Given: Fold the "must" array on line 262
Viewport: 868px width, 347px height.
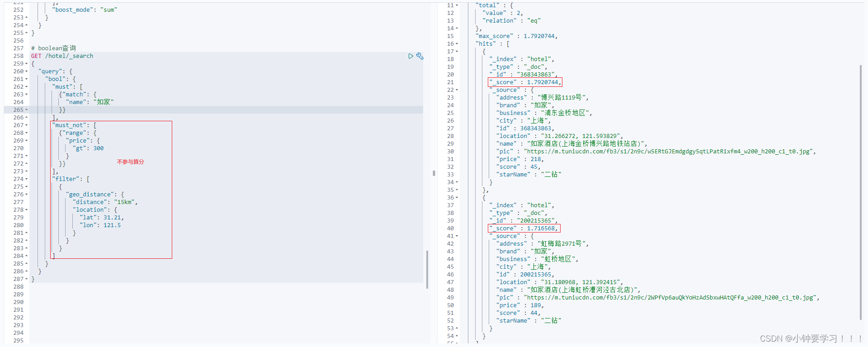Looking at the screenshot, I should [27, 87].
